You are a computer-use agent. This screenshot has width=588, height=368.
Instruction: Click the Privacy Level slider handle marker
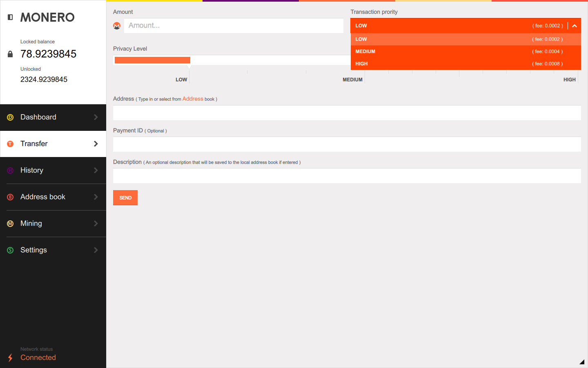(x=189, y=66)
